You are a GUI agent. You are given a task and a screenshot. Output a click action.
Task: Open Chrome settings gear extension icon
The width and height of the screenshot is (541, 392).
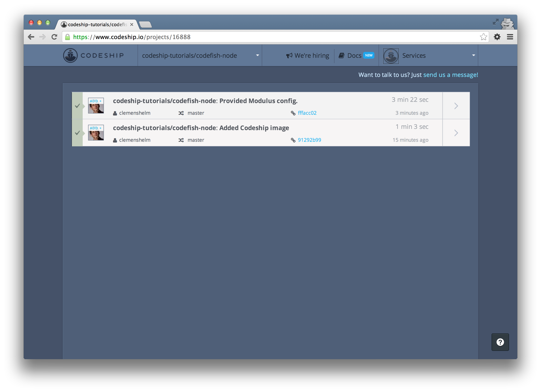[x=497, y=37]
